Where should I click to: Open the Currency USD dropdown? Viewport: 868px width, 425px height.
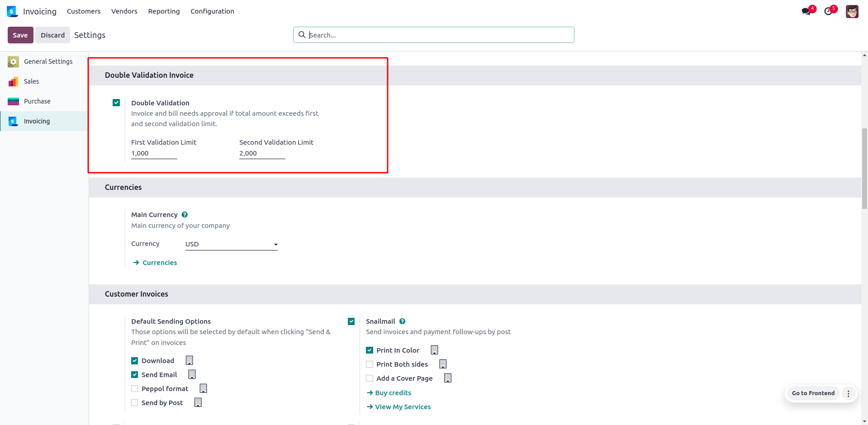(231, 244)
